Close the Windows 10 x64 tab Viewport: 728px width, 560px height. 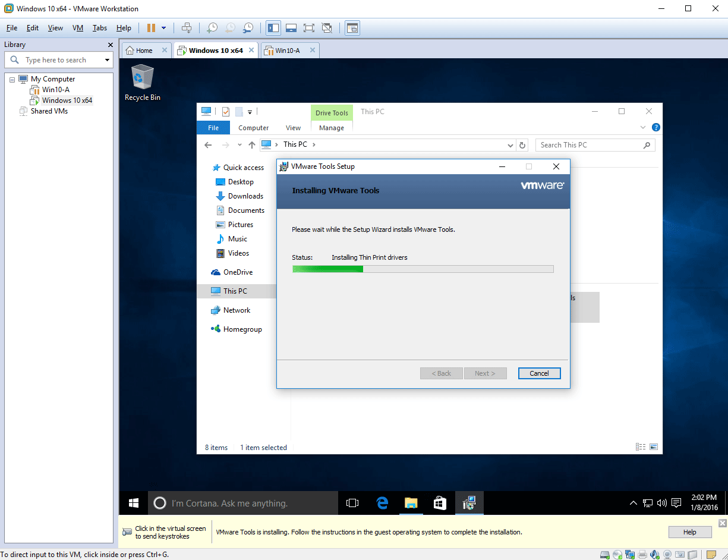point(251,51)
